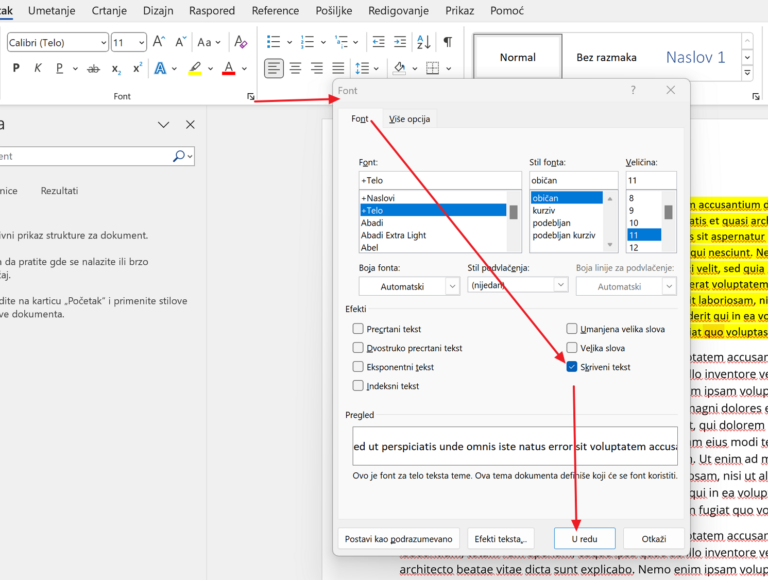The height and width of the screenshot is (580, 768).
Task: Insert numbered list icon
Action: tap(307, 42)
